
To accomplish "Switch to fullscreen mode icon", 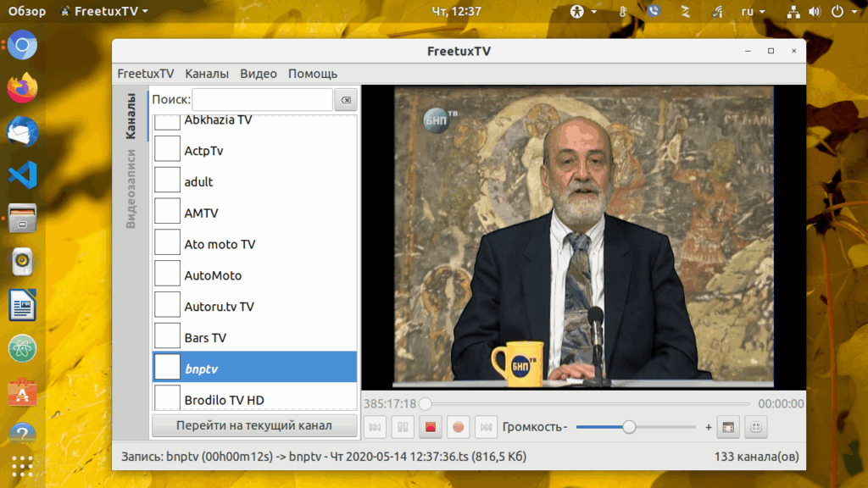I will tap(728, 427).
